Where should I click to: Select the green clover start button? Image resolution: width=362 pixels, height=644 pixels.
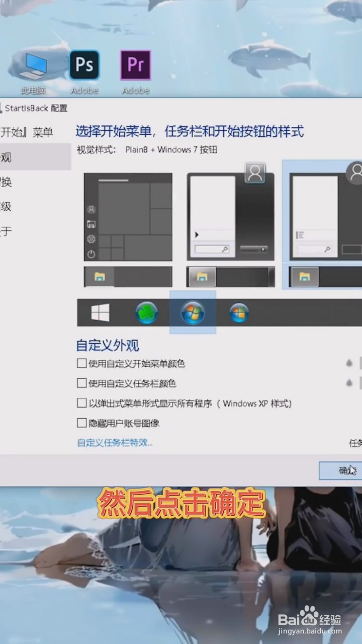pyautogui.click(x=146, y=313)
